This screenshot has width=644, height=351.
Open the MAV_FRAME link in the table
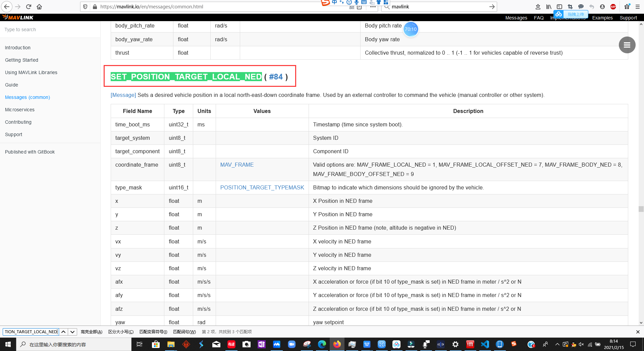[237, 165]
